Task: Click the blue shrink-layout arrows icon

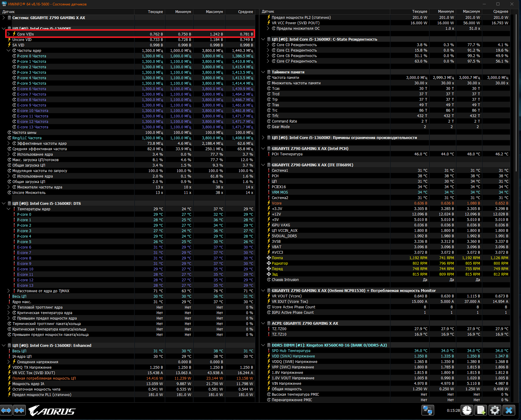Action: [19, 411]
